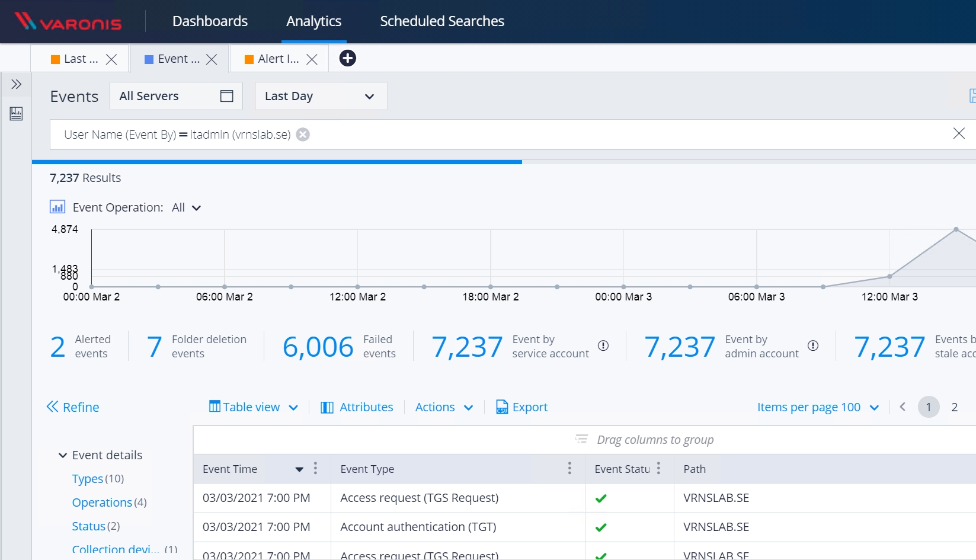Open saved searches from the left sidebar icon
Screen dimensions: 976x560
pos(16,114)
